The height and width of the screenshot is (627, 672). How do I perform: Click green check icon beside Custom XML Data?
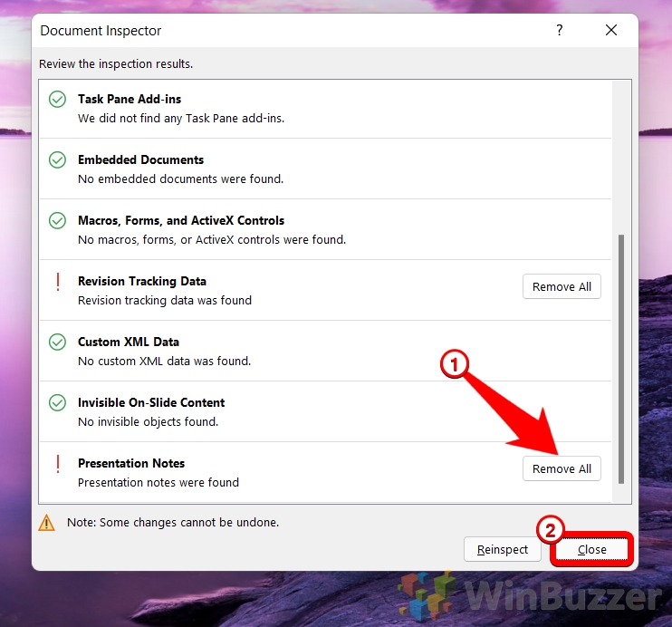57,342
